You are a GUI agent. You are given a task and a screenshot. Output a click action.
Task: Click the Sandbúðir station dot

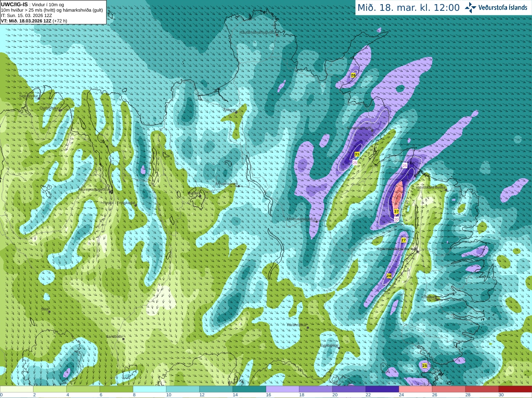(123, 339)
